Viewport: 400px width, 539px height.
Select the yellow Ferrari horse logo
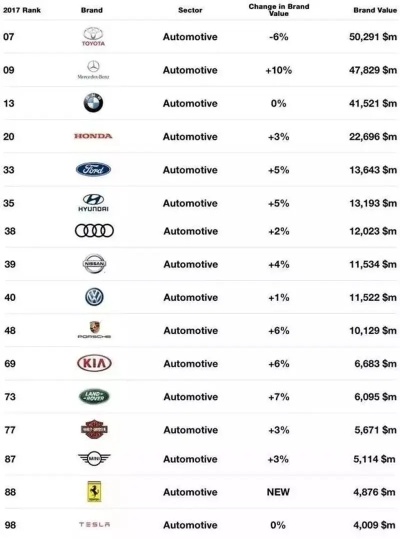(x=94, y=492)
